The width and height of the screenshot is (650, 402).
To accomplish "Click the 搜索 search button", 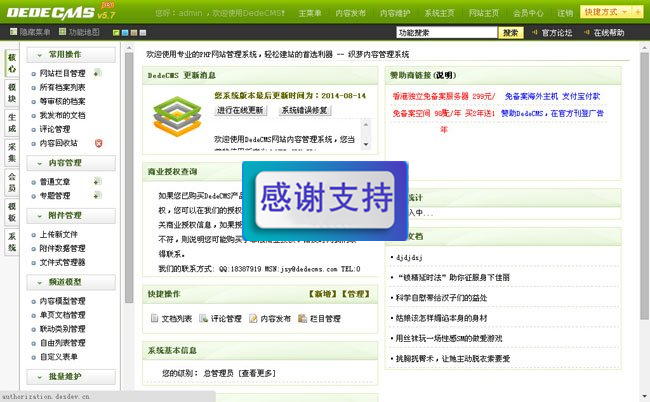I will (x=511, y=32).
